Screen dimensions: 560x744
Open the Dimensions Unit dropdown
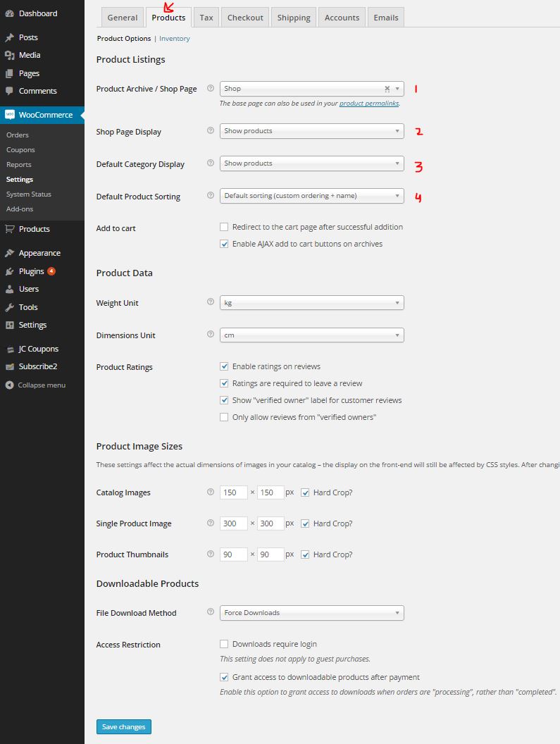[x=311, y=335]
